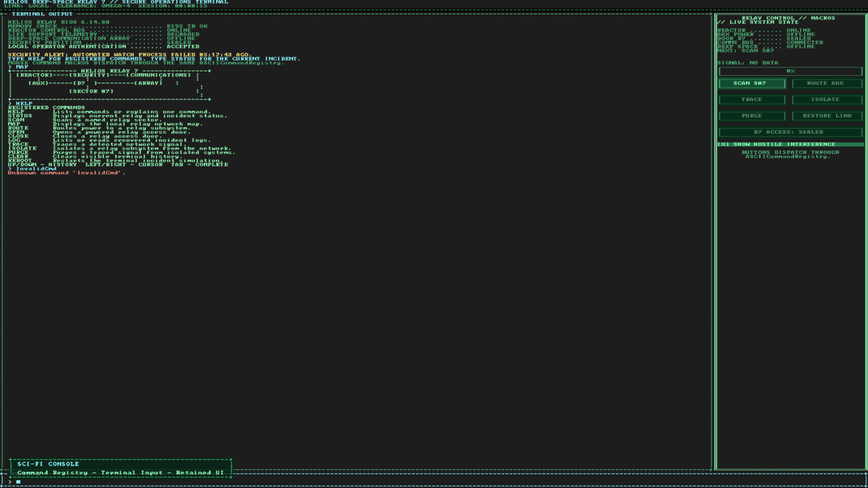The width and height of the screenshot is (868, 488).
Task: Click the [COMMUNICATIONS] node in the relay map
Action: tap(160, 75)
